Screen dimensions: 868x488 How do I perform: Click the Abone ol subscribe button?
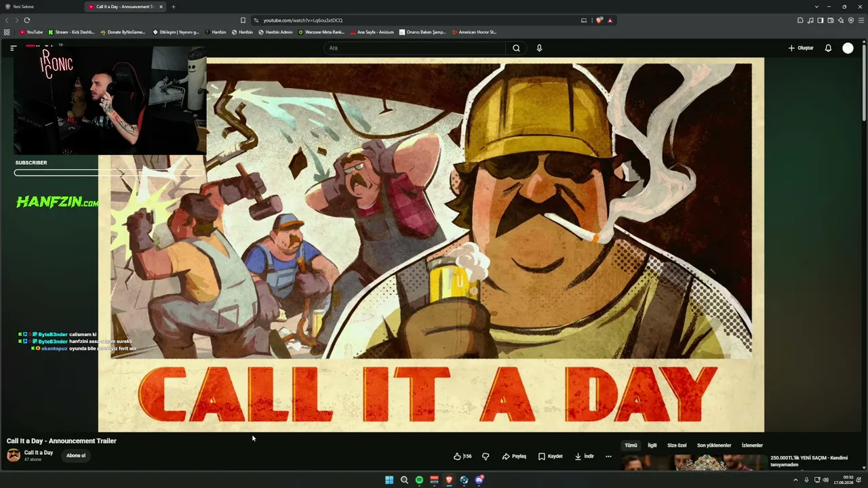[76, 455]
